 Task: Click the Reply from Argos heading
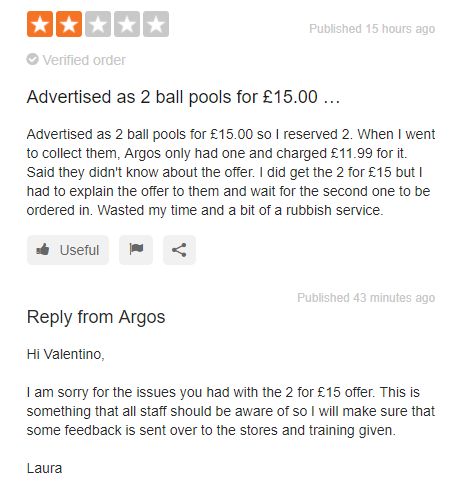pos(96,317)
